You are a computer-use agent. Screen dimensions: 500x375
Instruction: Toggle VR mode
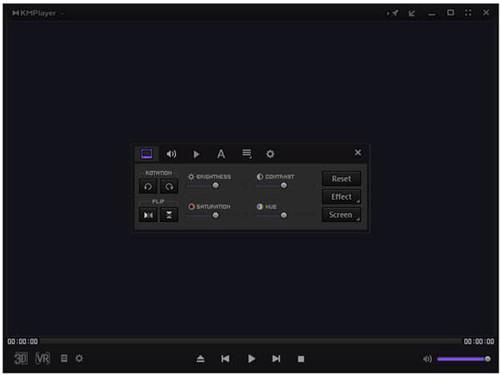pyautogui.click(x=43, y=358)
